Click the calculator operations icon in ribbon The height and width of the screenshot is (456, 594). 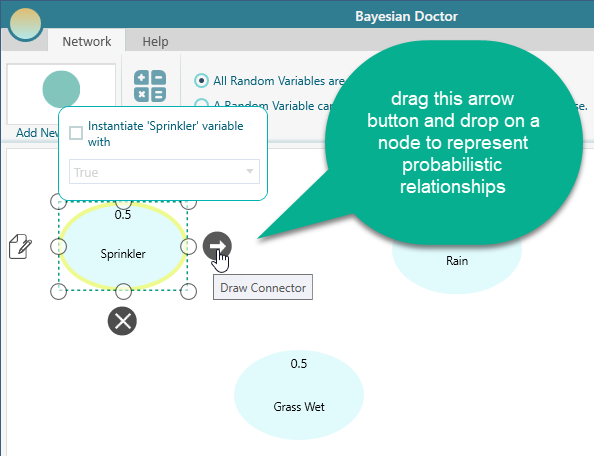(x=150, y=86)
